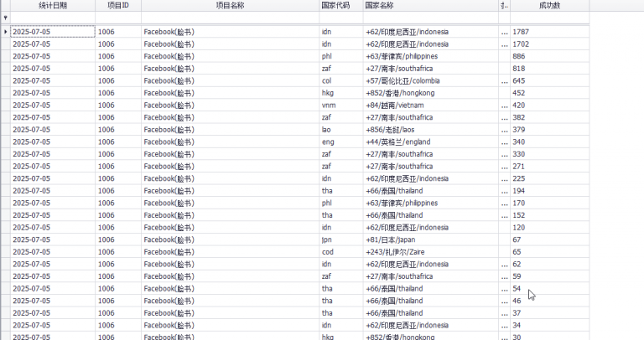Select the success count cell 34
Image resolution: width=644 pixels, height=340 pixels.
(x=550, y=325)
